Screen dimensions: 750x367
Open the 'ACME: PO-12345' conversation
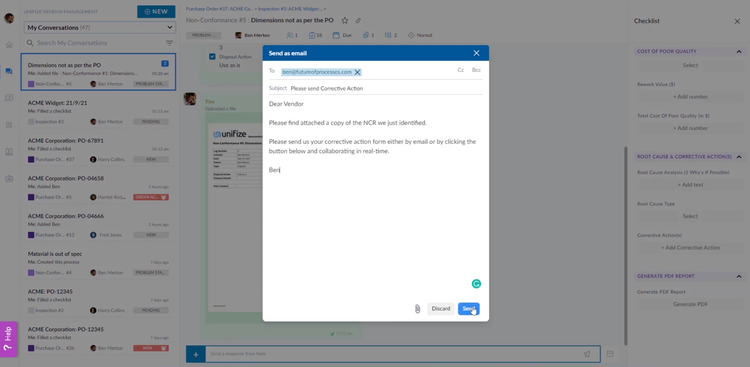(x=98, y=301)
